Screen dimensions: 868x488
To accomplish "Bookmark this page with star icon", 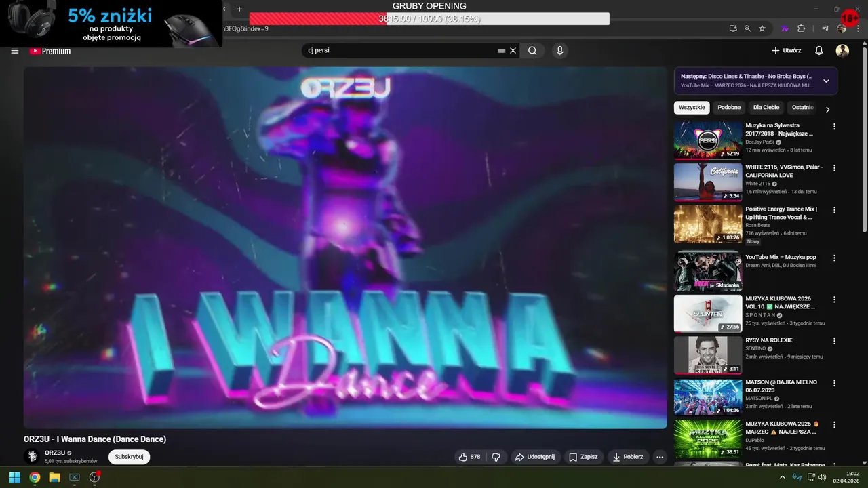I will (762, 28).
